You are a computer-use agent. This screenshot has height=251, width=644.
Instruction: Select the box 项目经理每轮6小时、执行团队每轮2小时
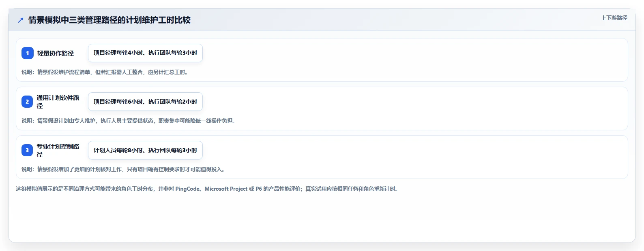tap(145, 102)
